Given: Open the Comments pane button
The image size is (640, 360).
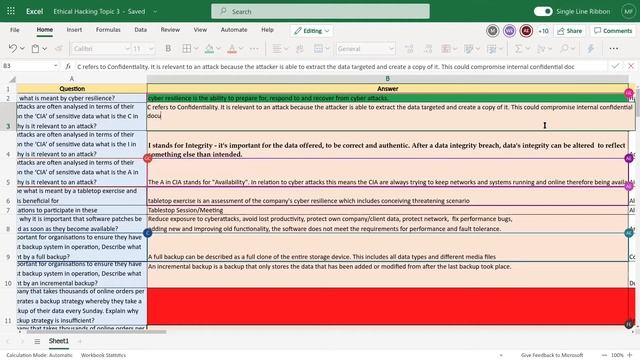Looking at the screenshot, I should point(613,31).
